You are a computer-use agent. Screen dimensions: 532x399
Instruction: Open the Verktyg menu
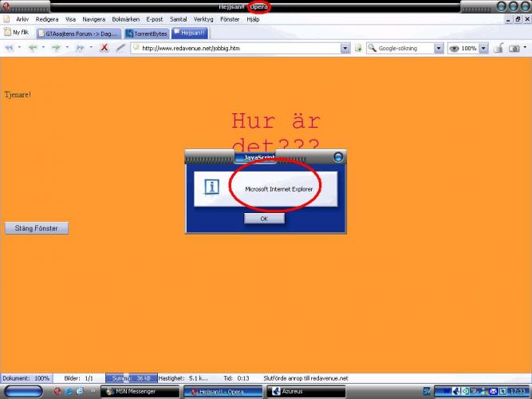pyautogui.click(x=203, y=19)
